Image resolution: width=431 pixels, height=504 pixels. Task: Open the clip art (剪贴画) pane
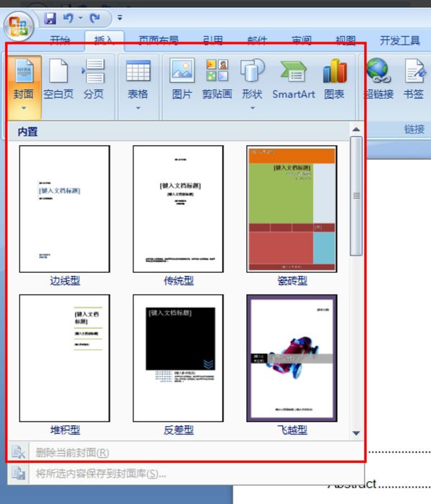[x=217, y=80]
